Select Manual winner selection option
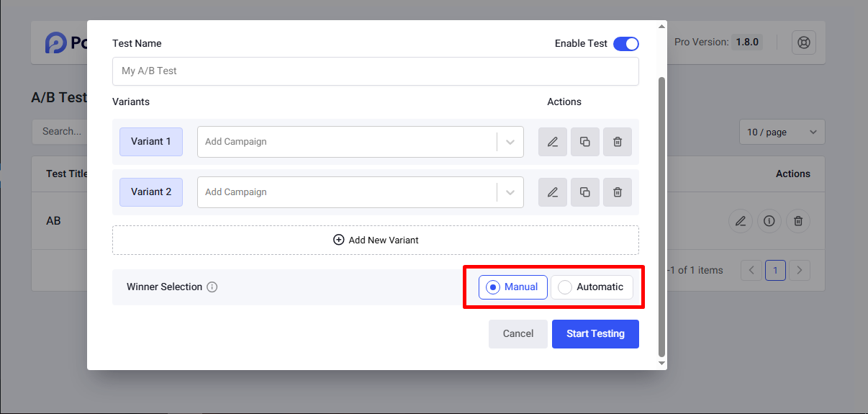 point(512,287)
